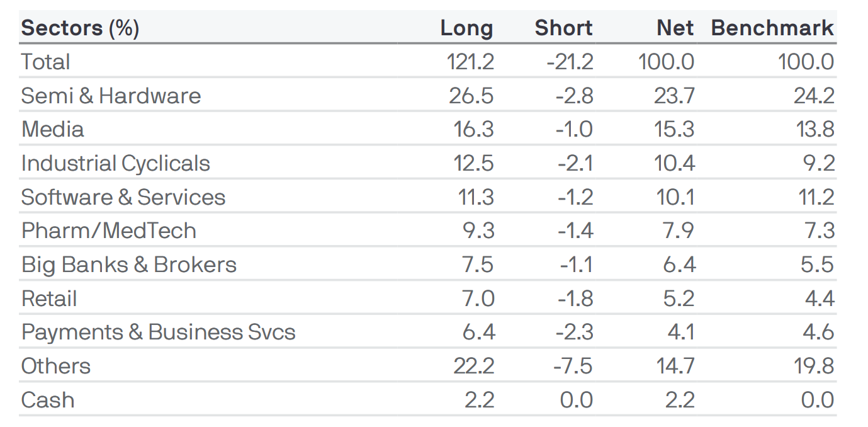Select the Industrial Cyclicals row label
Viewport: 868px width, 427px height.
pyautogui.click(x=115, y=163)
